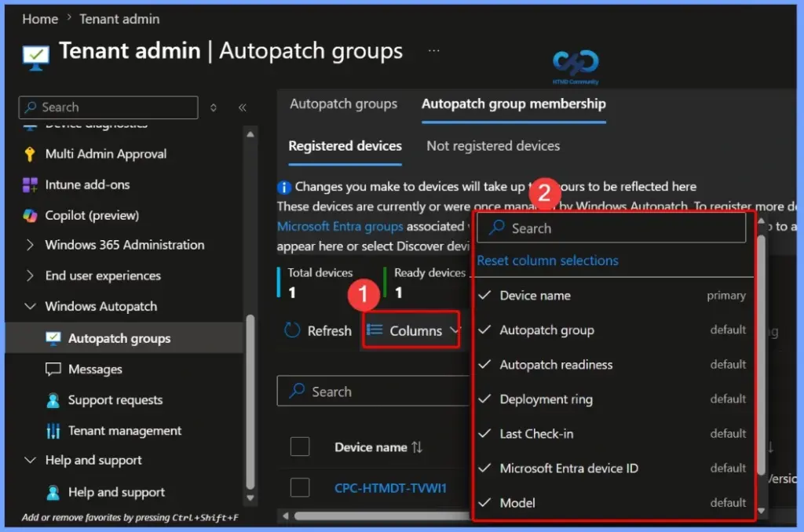This screenshot has width=804, height=532.
Task: Click the Refresh button label
Action: point(330,331)
